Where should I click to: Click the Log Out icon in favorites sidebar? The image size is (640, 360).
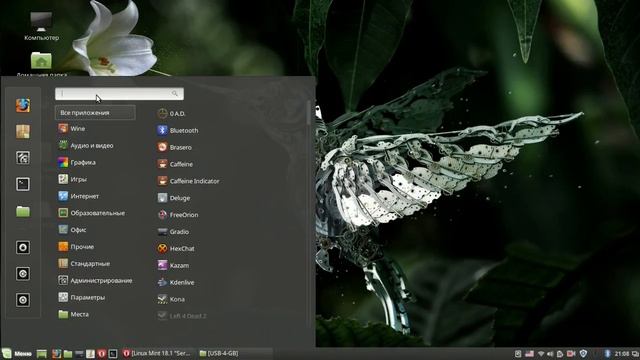click(x=23, y=273)
